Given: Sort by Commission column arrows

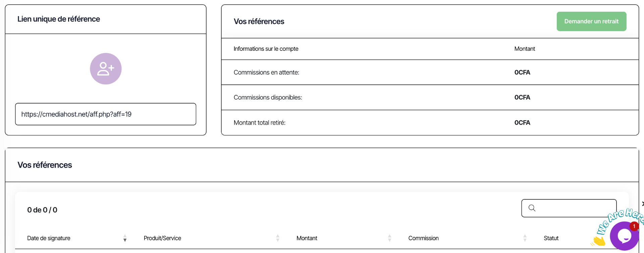Looking at the screenshot, I should (x=525, y=238).
